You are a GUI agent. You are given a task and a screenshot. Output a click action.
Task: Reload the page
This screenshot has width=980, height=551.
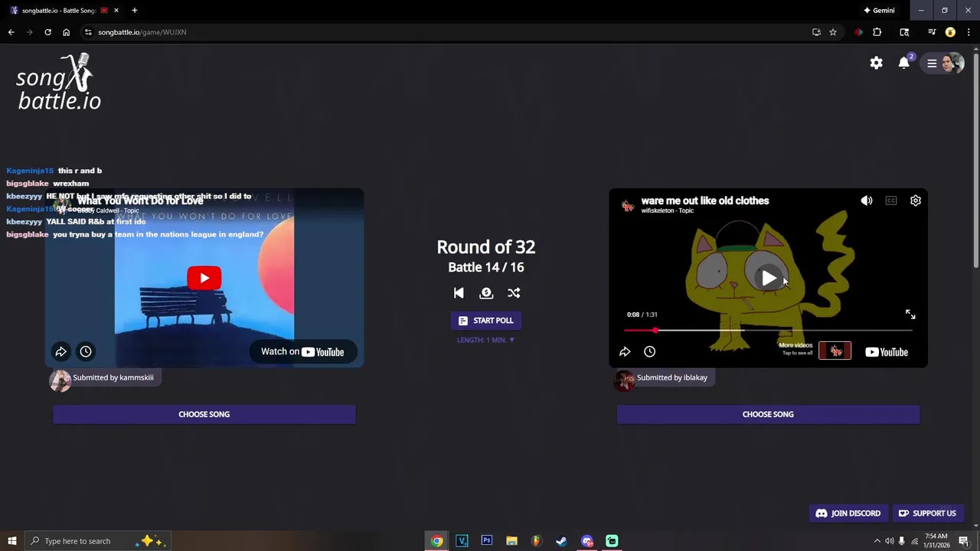coord(47,32)
